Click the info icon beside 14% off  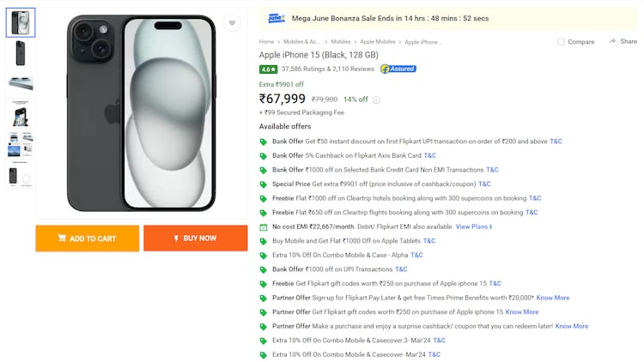(376, 100)
